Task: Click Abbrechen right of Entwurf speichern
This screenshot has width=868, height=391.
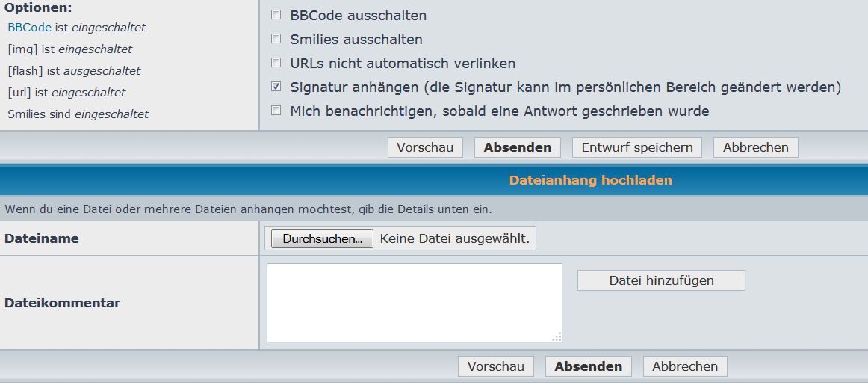Action: tap(755, 147)
